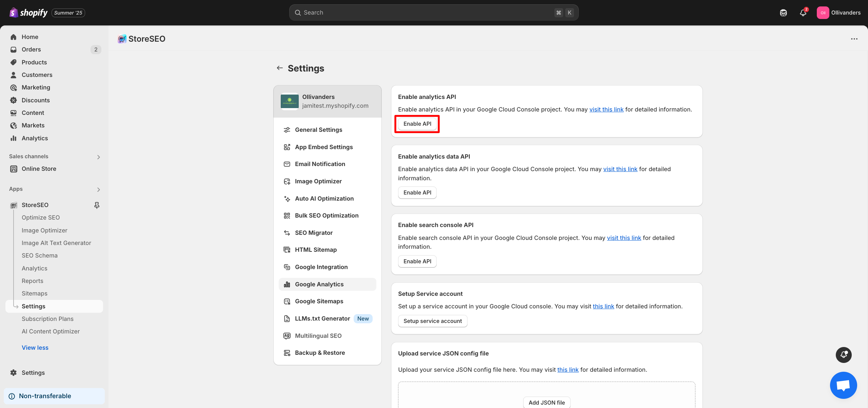This screenshot has width=868, height=408.
Task: Click the StoreSEO app icon in sidebar
Action: 14,205
